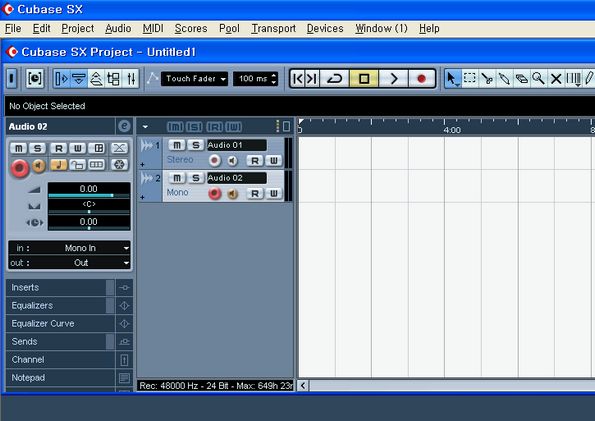Toggle Show Event Infoline button
This screenshot has height=421, width=595.
[x=79, y=79]
